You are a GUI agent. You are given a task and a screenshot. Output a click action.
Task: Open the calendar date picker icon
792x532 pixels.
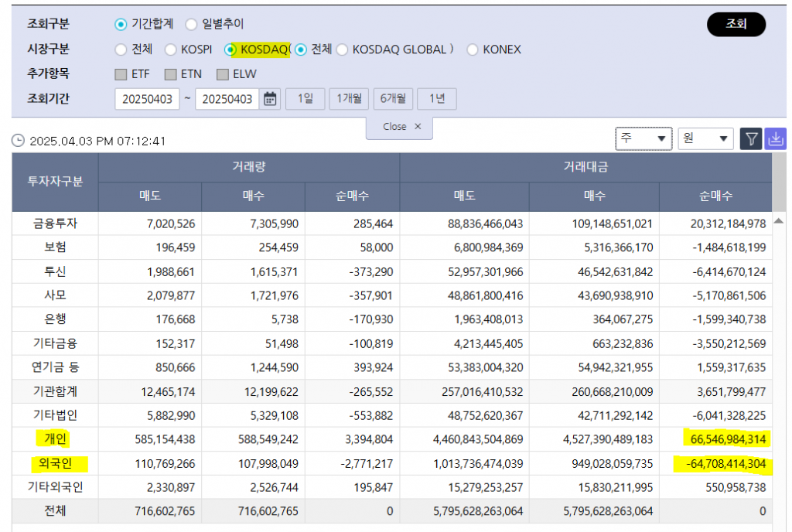pos(270,99)
